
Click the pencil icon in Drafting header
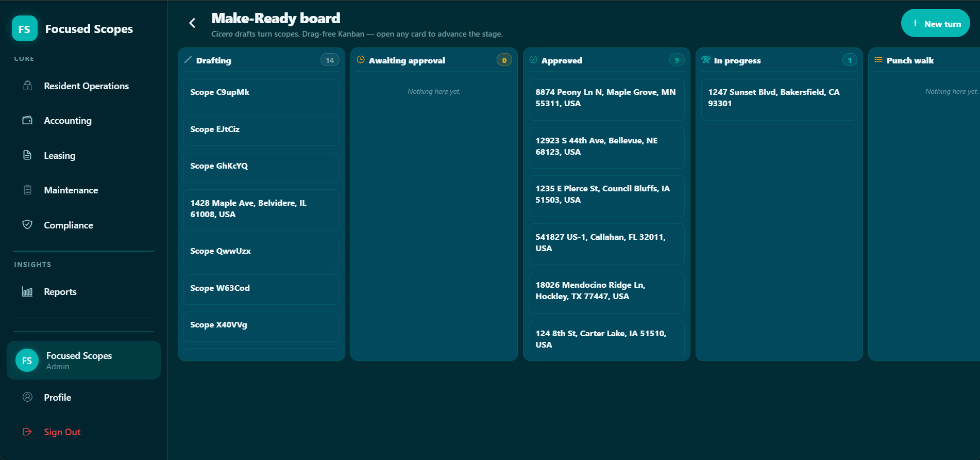pos(188,60)
